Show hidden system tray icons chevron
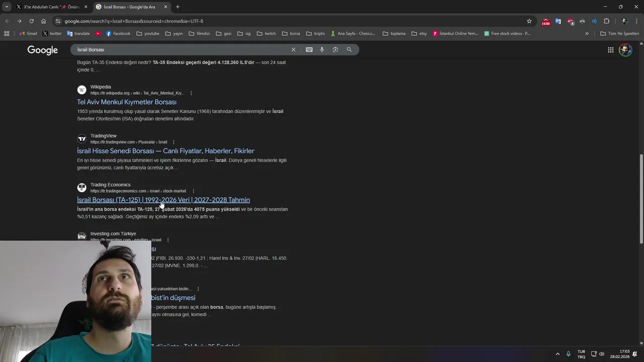This screenshot has height=362, width=644. [557, 354]
